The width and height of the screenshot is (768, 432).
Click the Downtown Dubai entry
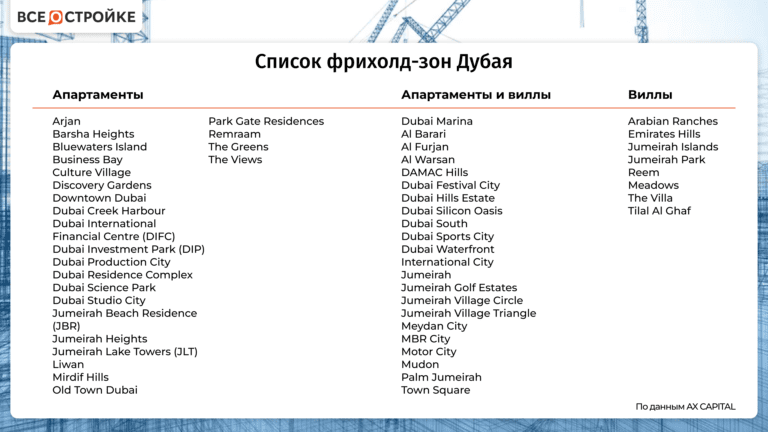[99, 198]
